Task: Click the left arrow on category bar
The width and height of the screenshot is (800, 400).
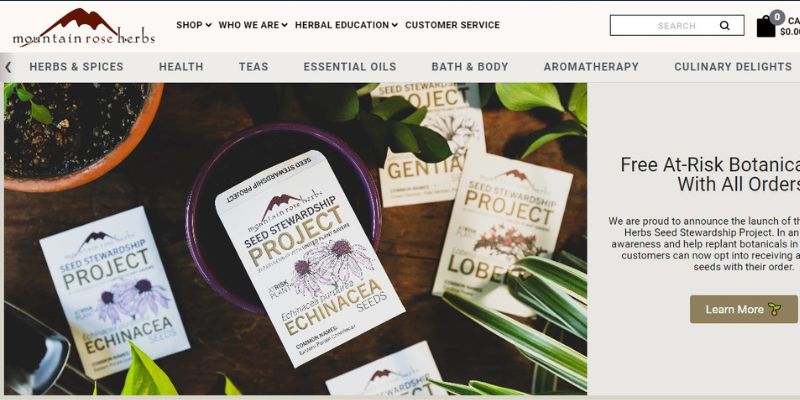Action: click(x=8, y=67)
